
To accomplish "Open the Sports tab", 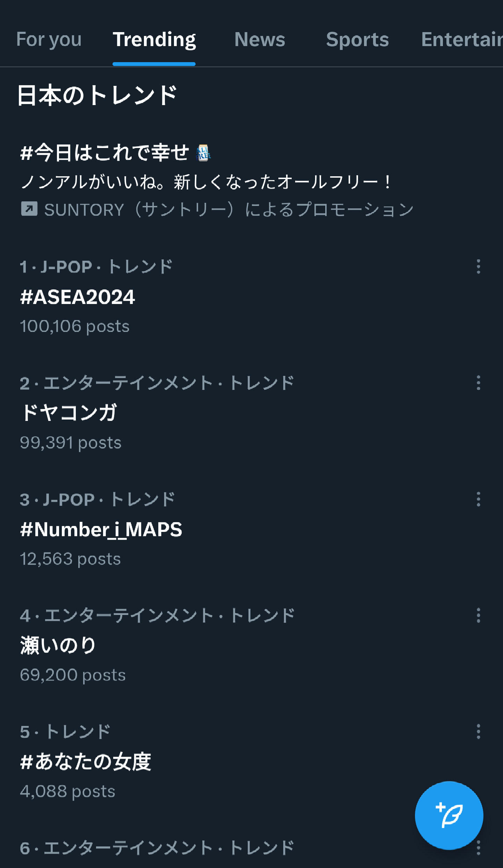I will click(x=357, y=39).
